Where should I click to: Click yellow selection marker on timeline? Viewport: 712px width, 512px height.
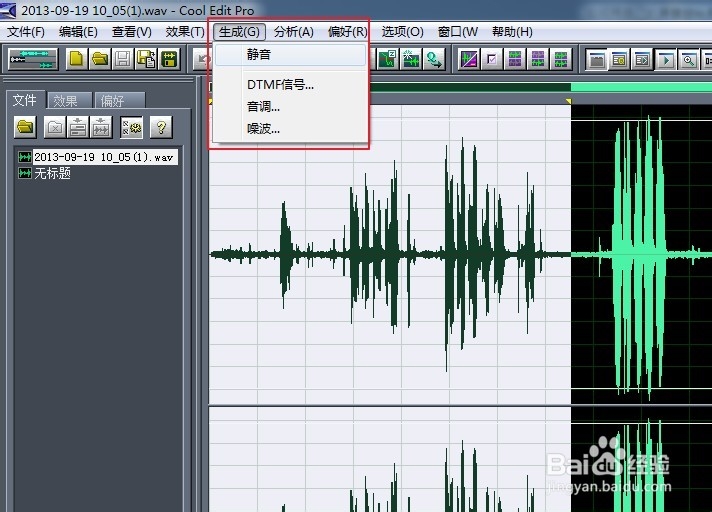point(569,101)
